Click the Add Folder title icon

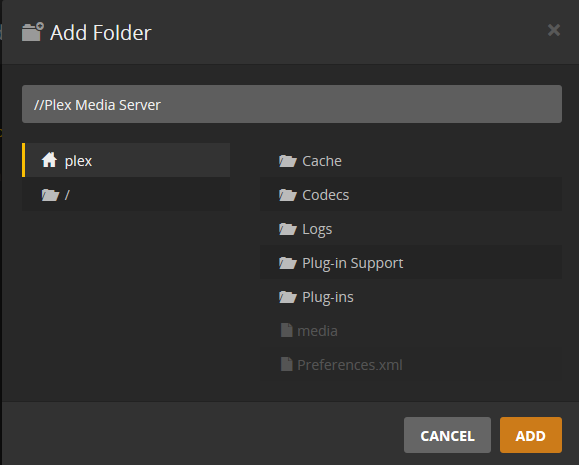point(32,32)
